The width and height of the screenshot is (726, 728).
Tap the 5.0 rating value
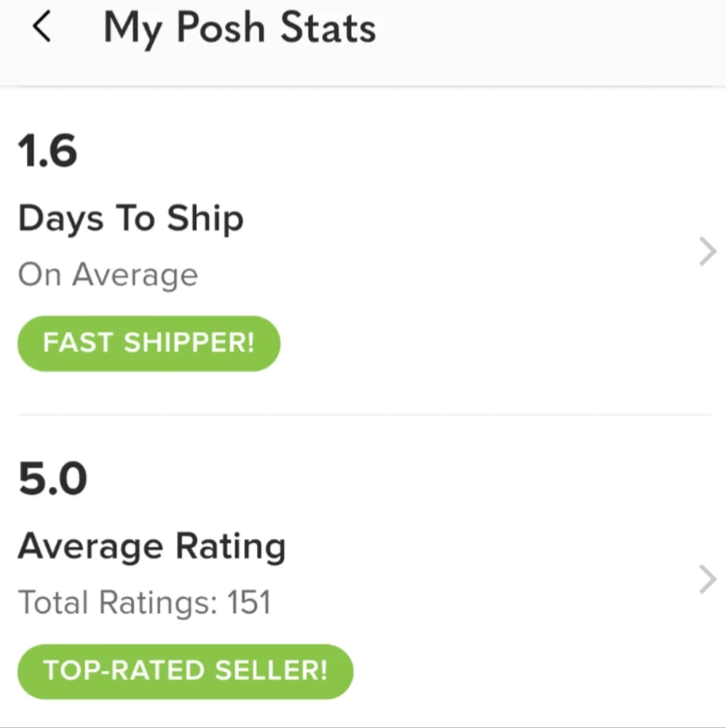[52, 480]
